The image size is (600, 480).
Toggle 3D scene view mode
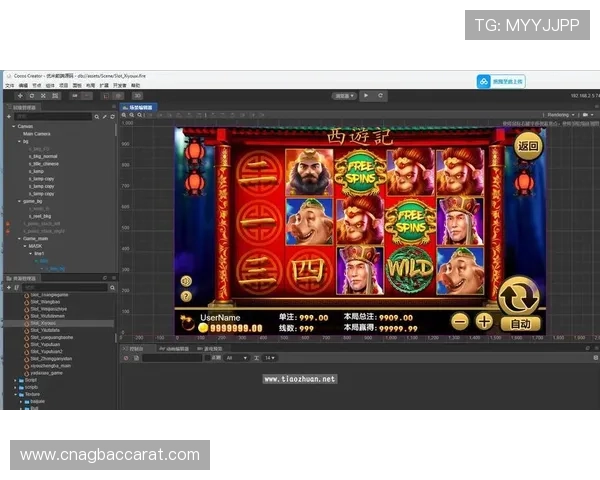137,96
